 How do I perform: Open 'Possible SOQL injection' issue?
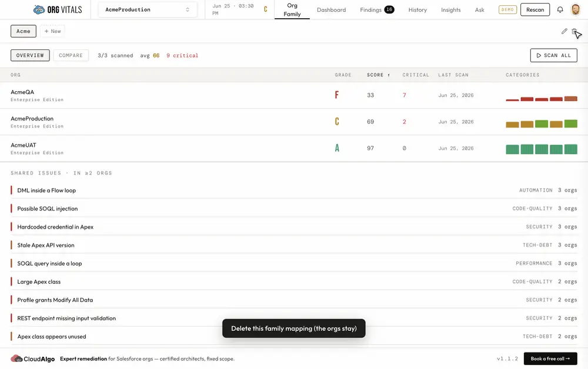click(x=294, y=209)
